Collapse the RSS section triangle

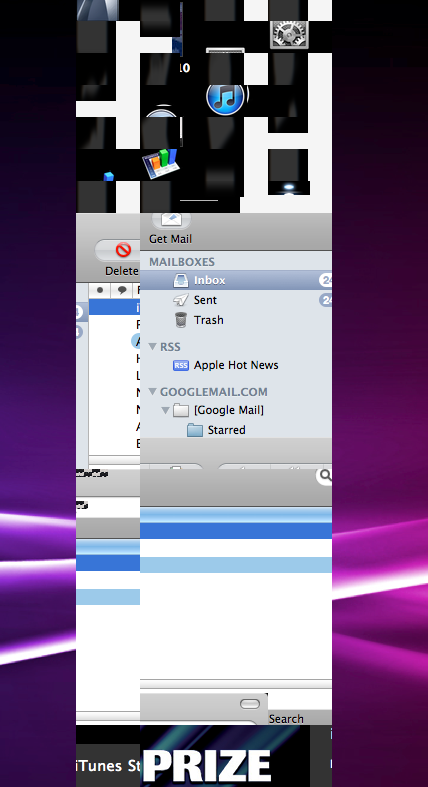tap(153, 346)
